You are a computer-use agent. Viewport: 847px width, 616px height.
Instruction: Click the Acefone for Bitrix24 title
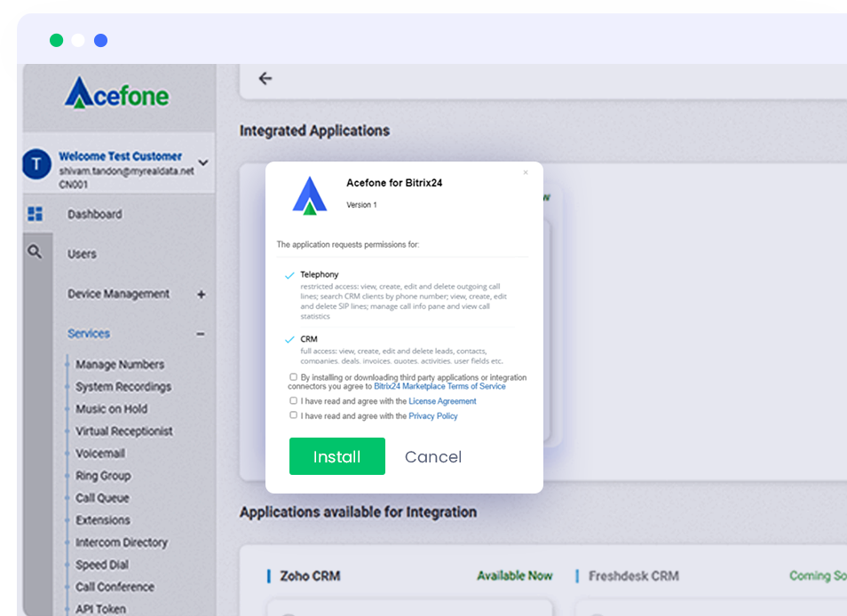[x=394, y=183]
